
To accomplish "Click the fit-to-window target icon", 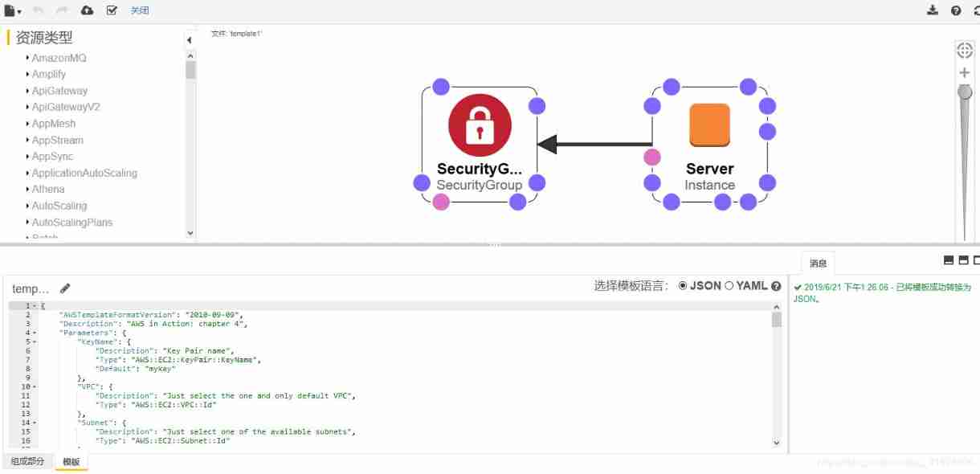I will coord(965,50).
